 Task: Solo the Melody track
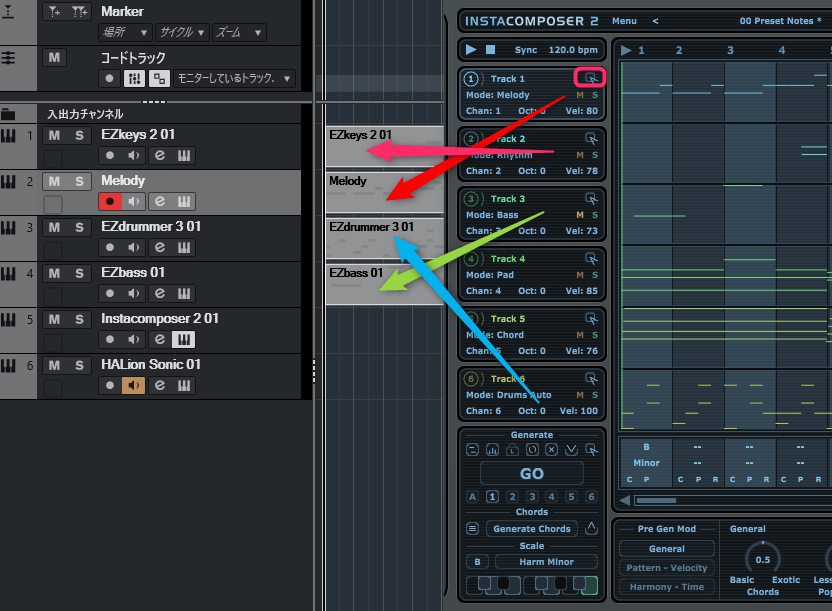coord(79,181)
